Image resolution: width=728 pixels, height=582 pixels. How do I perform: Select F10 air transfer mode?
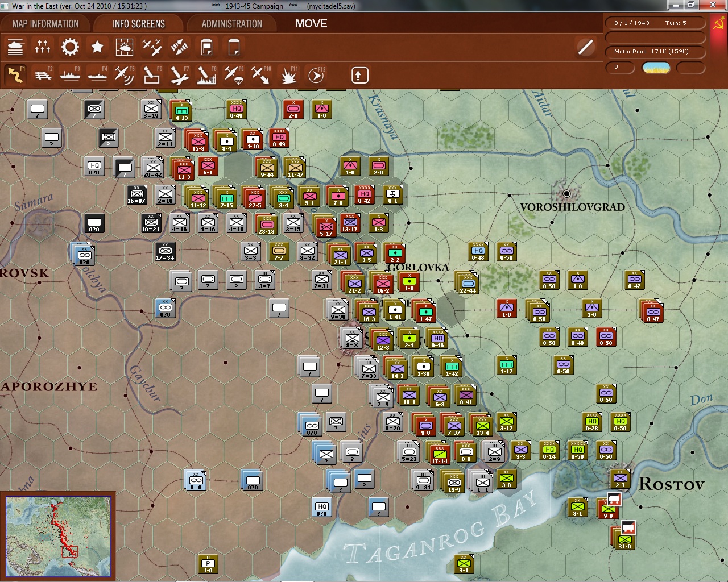click(261, 75)
